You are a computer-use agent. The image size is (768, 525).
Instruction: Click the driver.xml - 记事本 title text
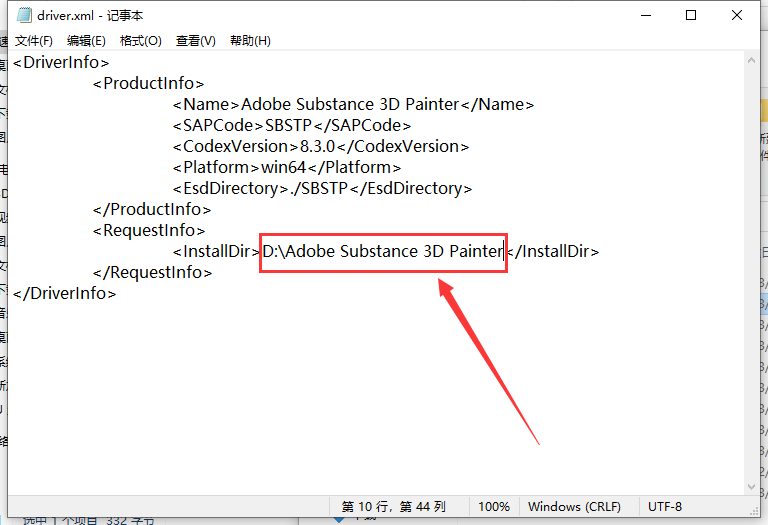tap(90, 16)
